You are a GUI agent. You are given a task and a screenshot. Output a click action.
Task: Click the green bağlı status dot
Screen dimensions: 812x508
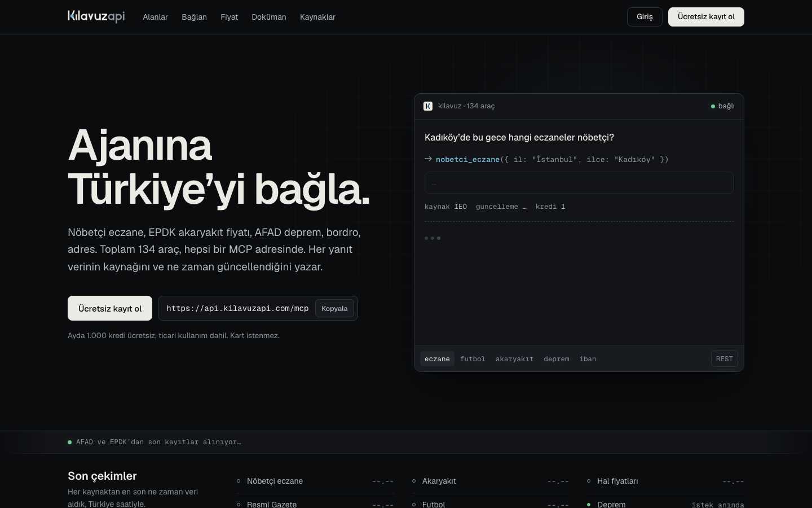[713, 106]
